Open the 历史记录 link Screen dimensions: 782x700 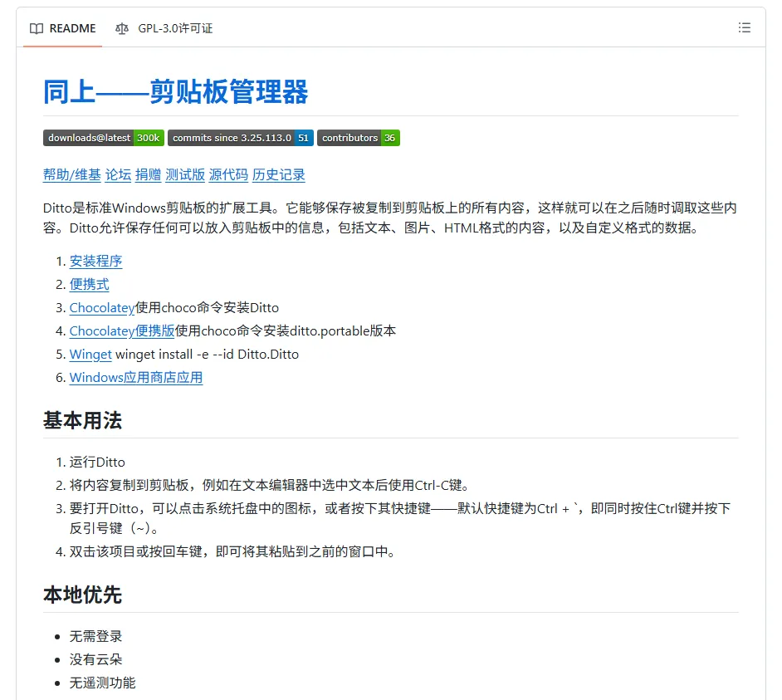coord(278,174)
